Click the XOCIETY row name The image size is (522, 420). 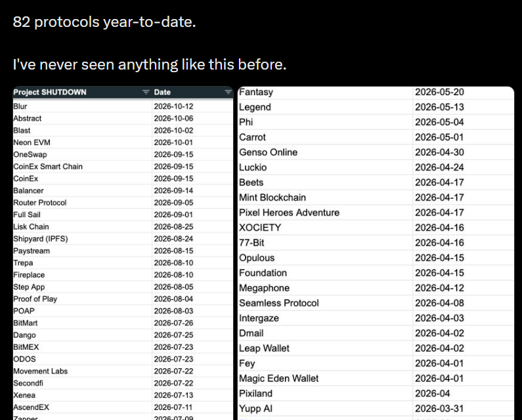260,228
